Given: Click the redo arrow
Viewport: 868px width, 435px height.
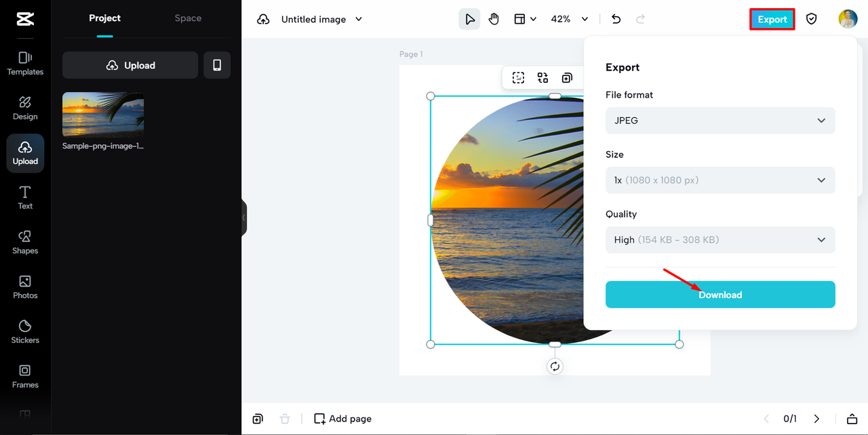Looking at the screenshot, I should [640, 19].
